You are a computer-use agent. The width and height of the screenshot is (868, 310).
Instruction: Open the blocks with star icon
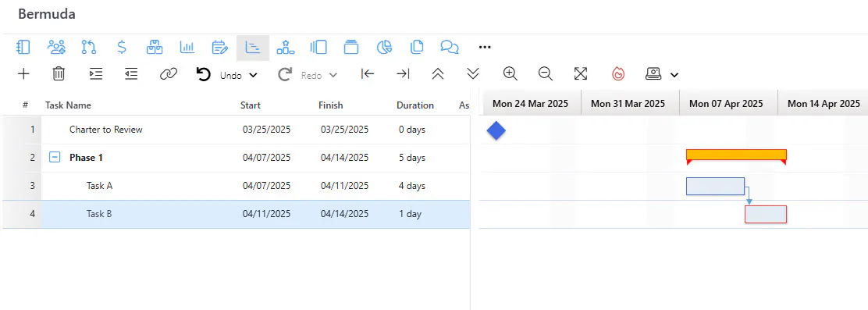pos(286,48)
